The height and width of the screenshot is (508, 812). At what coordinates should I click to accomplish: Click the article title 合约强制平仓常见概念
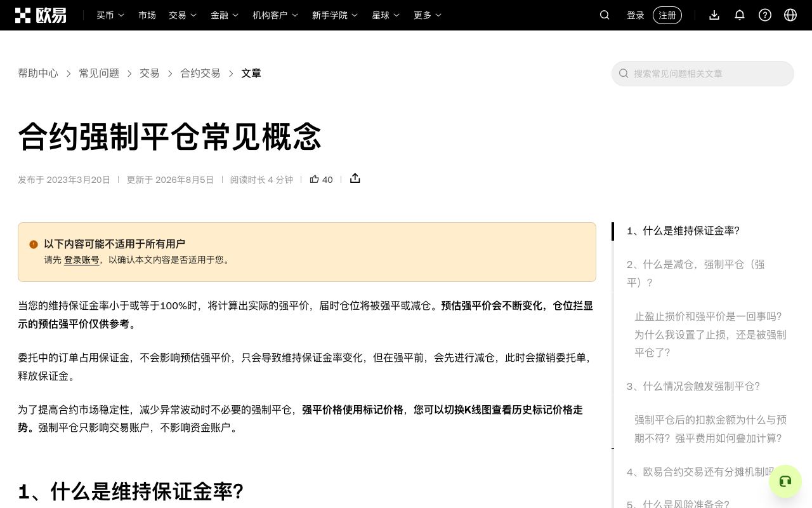click(170, 137)
